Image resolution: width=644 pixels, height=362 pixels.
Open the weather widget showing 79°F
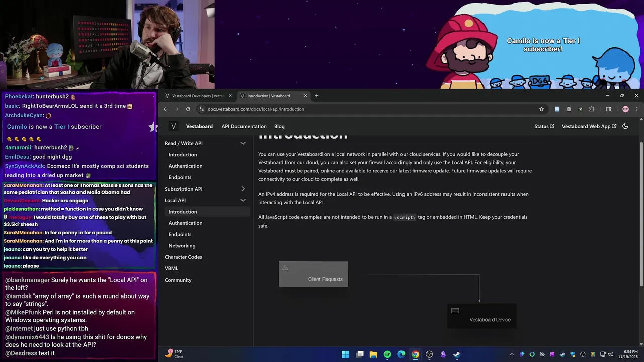click(174, 354)
